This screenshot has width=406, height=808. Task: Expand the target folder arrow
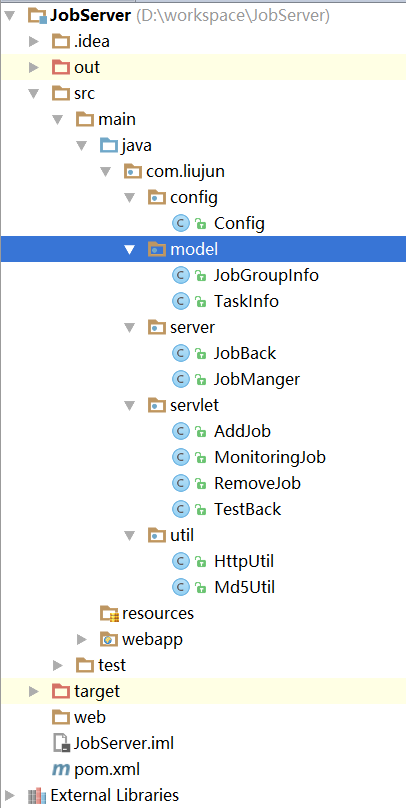(x=33, y=691)
